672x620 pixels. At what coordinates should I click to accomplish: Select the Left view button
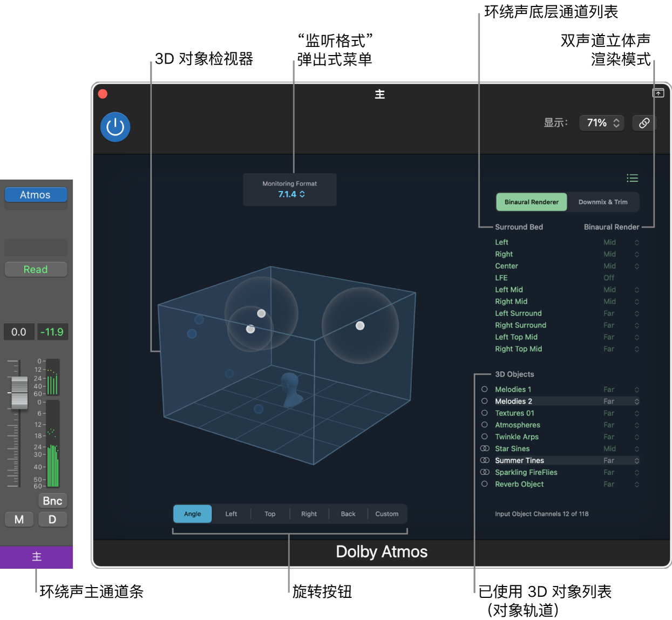(x=231, y=514)
